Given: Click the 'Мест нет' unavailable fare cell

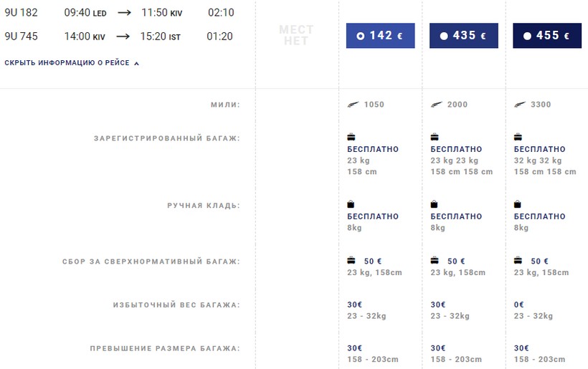Looking at the screenshot, I should coord(296,36).
